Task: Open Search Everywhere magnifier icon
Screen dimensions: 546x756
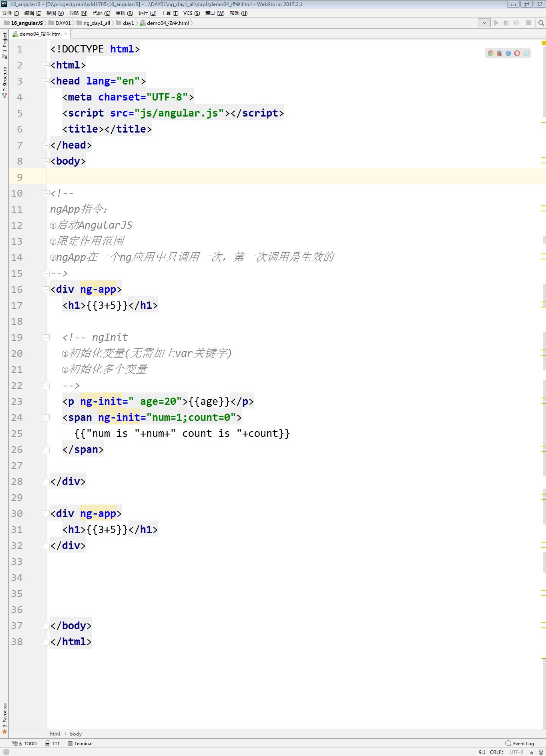Action: 541,23
